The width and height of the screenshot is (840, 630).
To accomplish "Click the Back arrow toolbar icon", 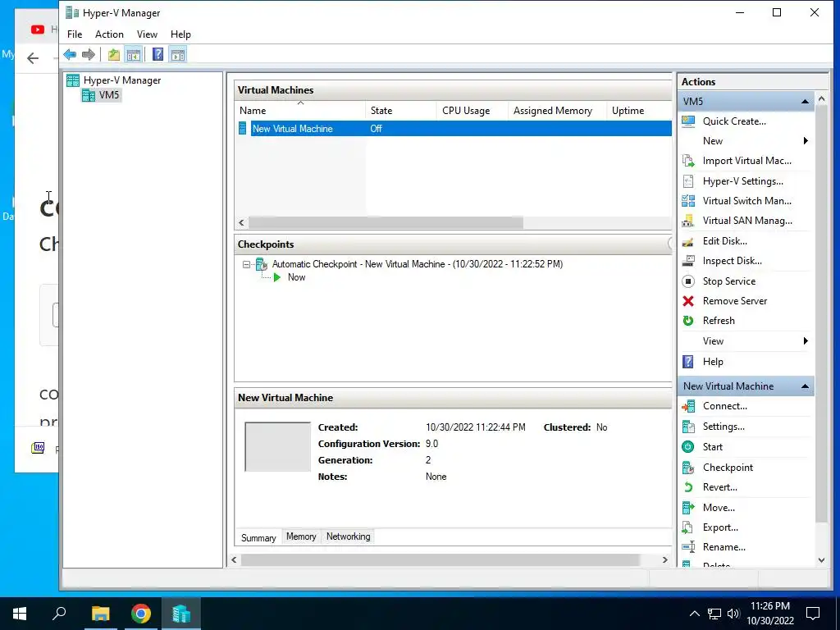I will [x=70, y=54].
